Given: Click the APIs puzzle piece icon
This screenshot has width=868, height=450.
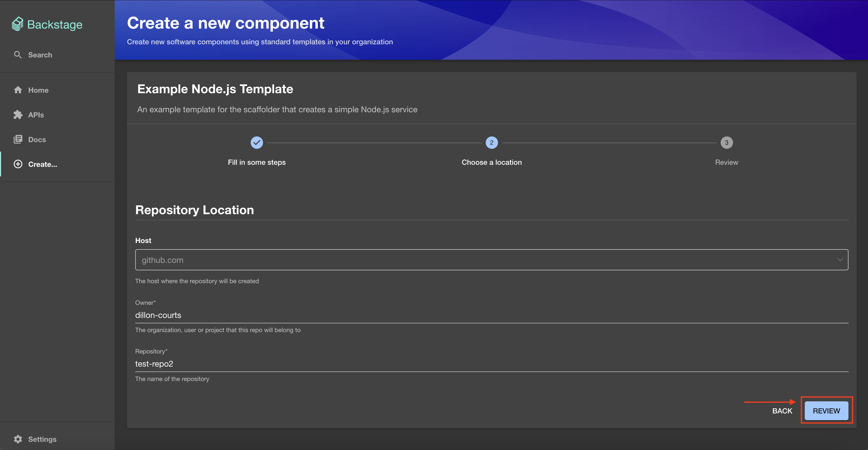Looking at the screenshot, I should pyautogui.click(x=18, y=115).
